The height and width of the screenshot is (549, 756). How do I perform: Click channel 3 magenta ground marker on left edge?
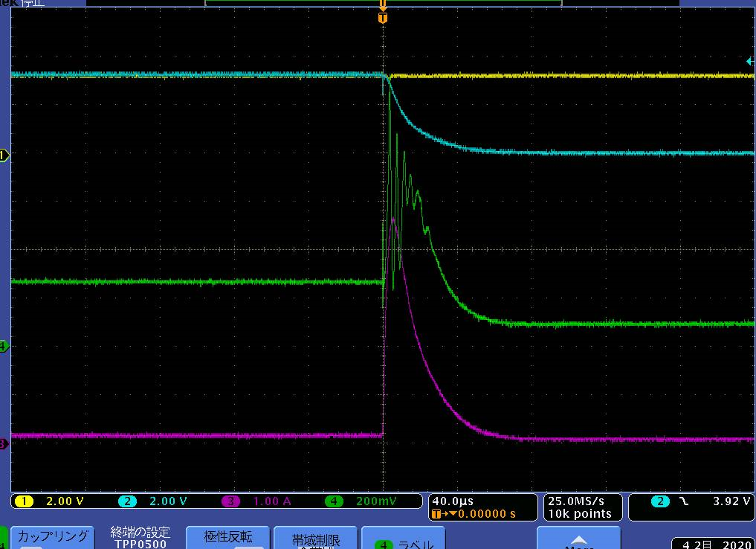(4, 444)
